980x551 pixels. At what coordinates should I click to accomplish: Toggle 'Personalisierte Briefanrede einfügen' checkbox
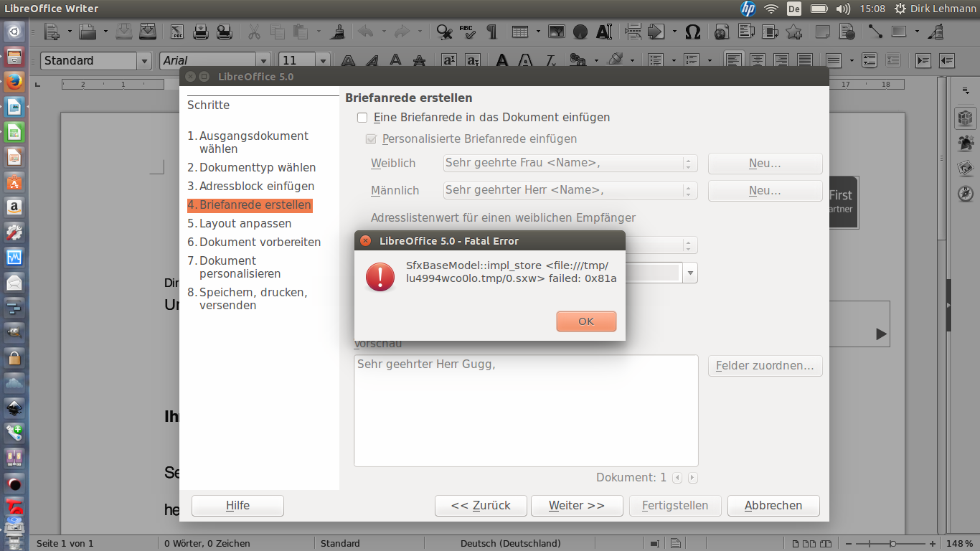[x=371, y=138]
